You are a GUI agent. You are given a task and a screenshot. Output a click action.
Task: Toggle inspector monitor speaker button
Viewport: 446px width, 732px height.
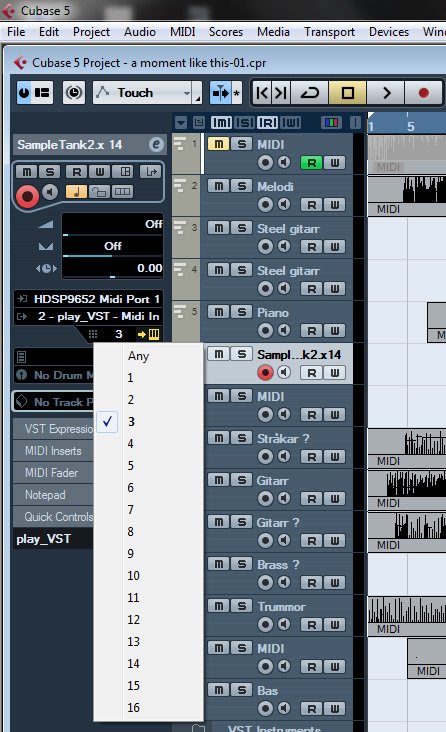click(x=50, y=192)
